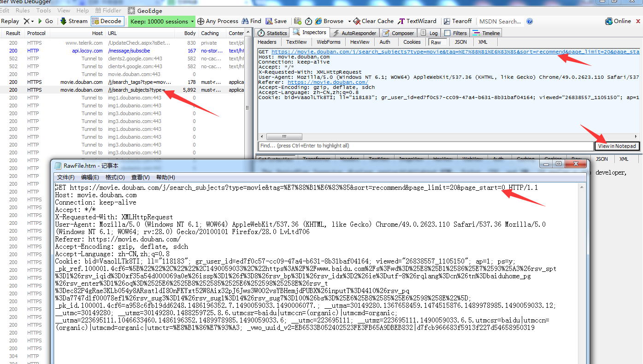The height and width of the screenshot is (364, 643).
Task: Open Notepad 帮助(H) menu
Action: pos(165,177)
